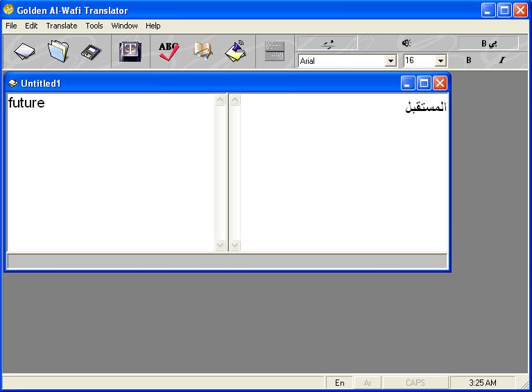
Task: Click the Arabic diacritics toolbar button
Action: pyautogui.click(x=327, y=43)
